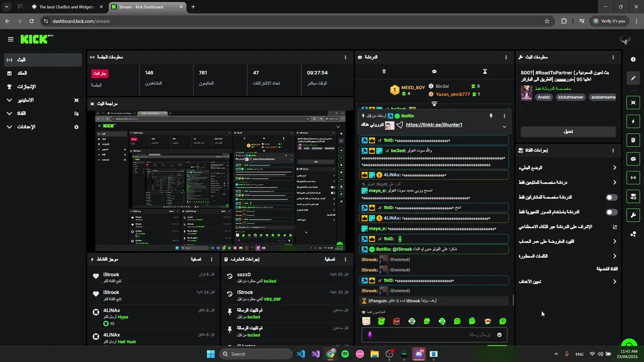Expand followers-only chat row chevron
This screenshot has height=362, width=644.
(x=614, y=183)
